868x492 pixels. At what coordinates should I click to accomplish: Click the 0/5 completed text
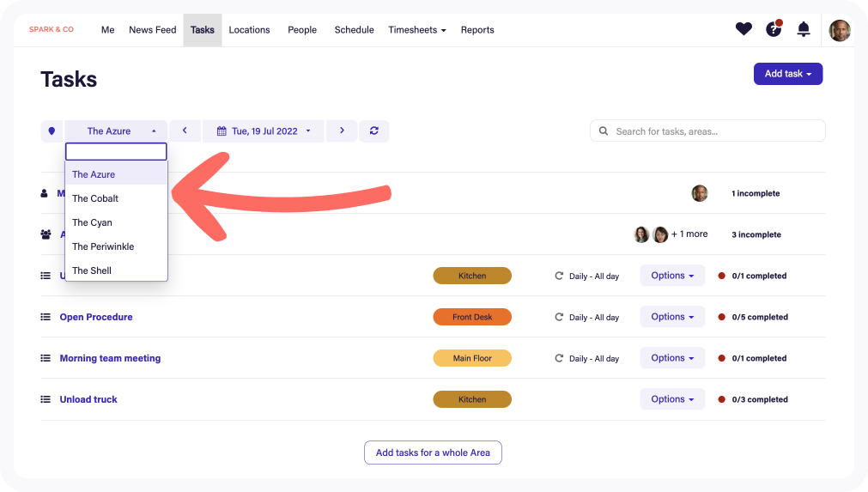click(760, 317)
